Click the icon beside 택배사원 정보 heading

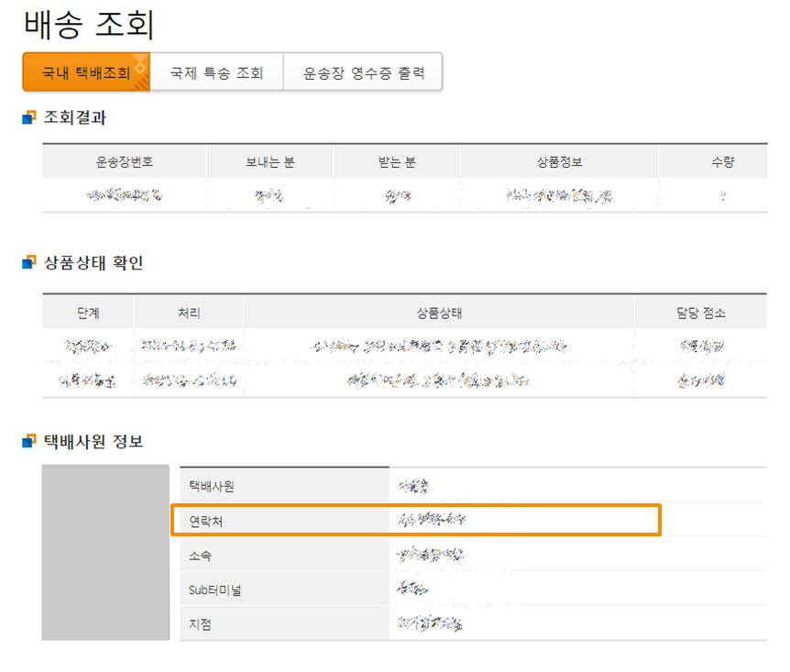pos(29,443)
